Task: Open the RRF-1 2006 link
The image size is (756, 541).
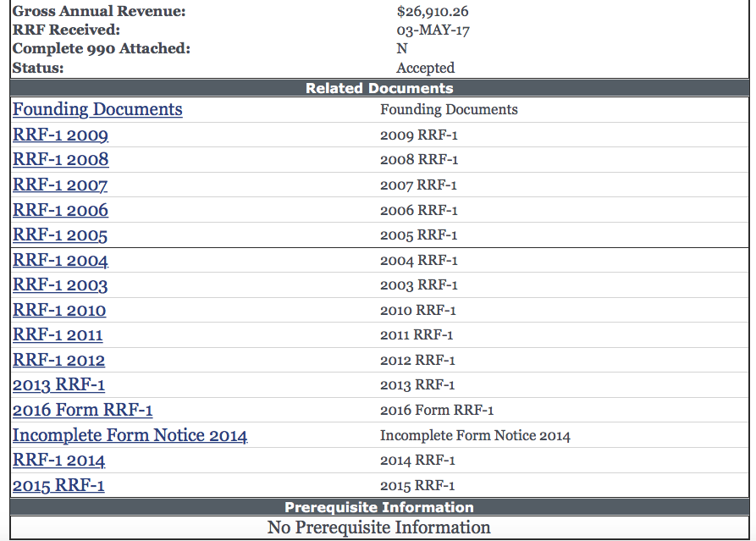Action: (x=60, y=211)
